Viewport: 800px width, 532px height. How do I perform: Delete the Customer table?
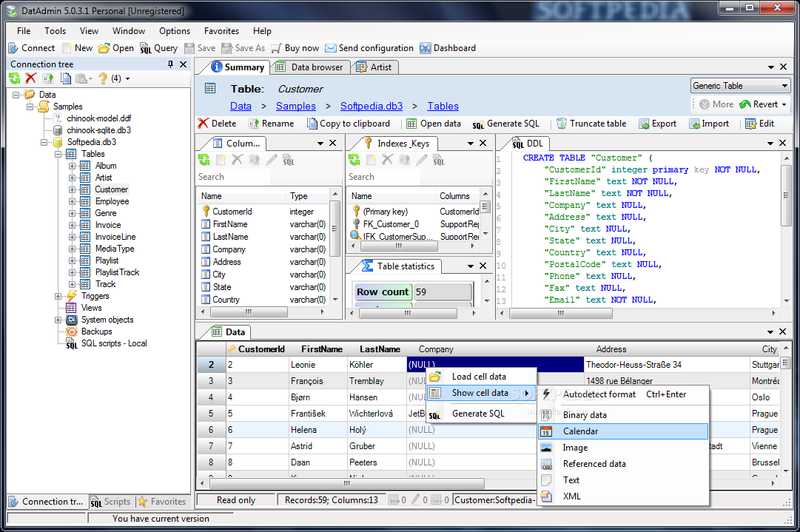click(x=217, y=124)
